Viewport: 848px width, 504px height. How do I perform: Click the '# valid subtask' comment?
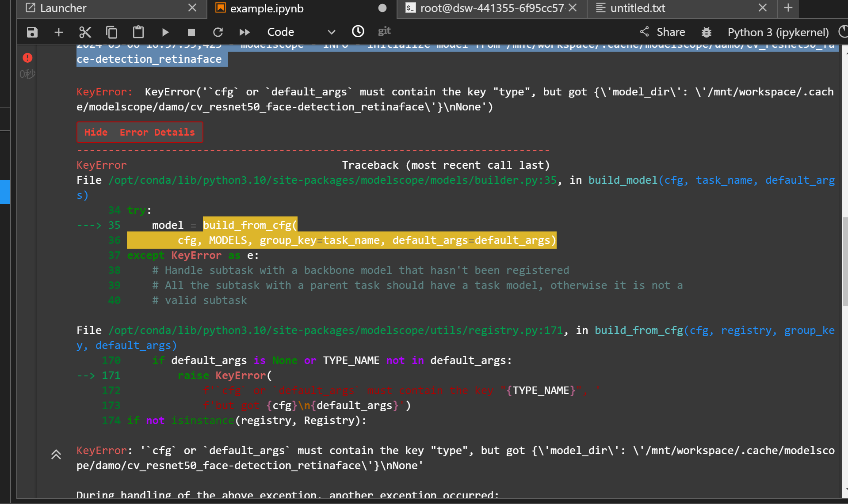(199, 300)
